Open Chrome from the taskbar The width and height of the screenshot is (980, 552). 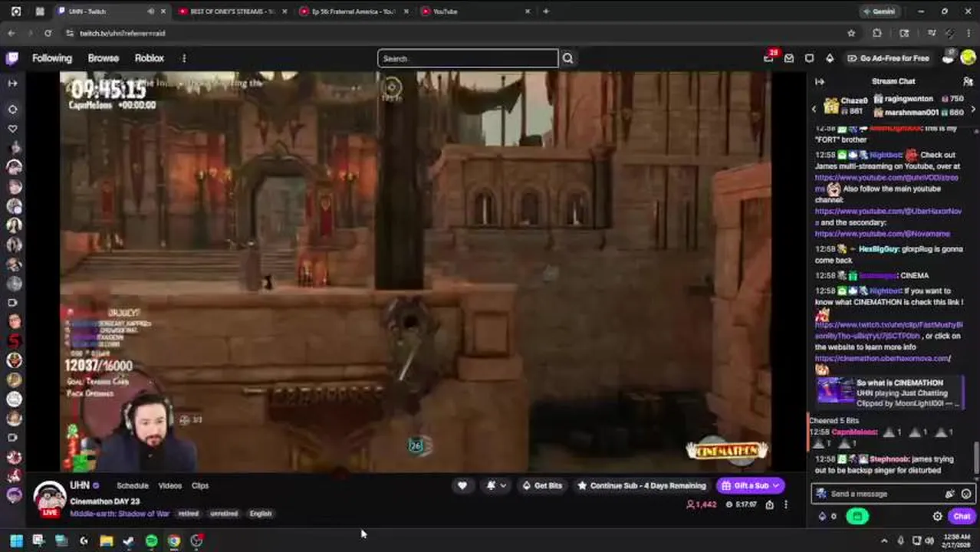[174, 540]
